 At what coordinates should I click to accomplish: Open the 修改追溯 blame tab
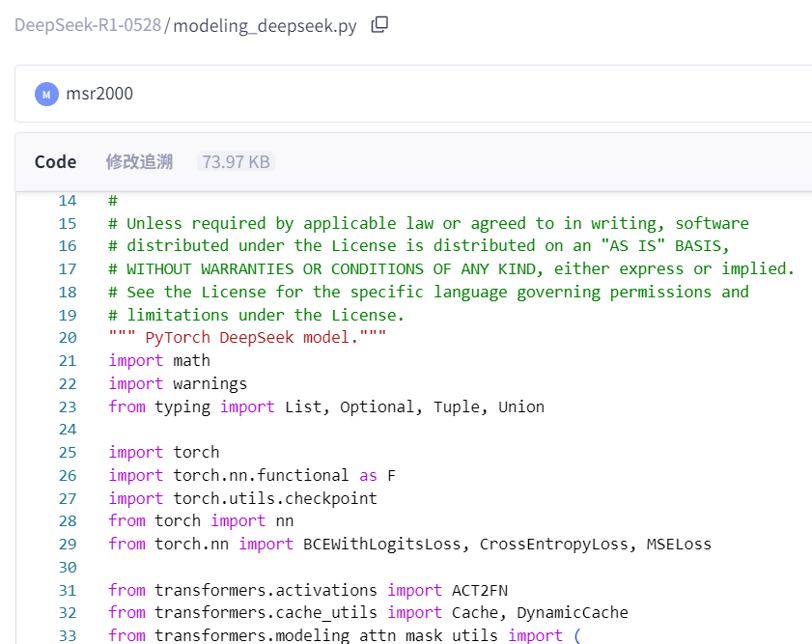pos(139,161)
